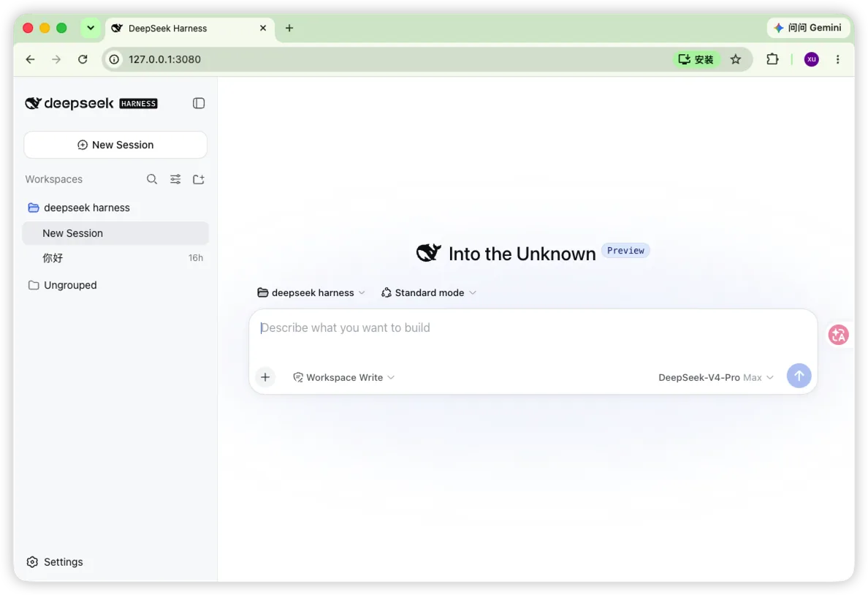Viewport: 868px width, 595px height.
Task: Select the DeepSeek Harness browser tab
Action: (x=189, y=29)
